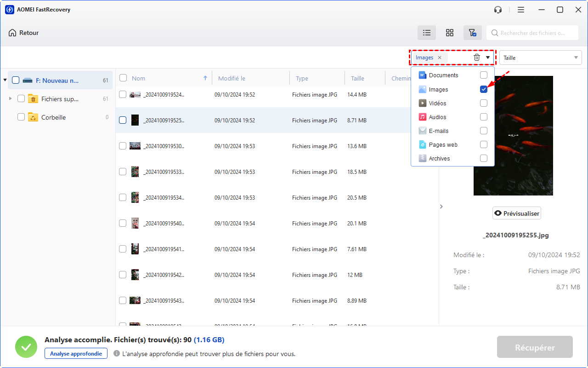This screenshot has height=368, width=588.
Task: Switch to list view layout
Action: tap(427, 33)
